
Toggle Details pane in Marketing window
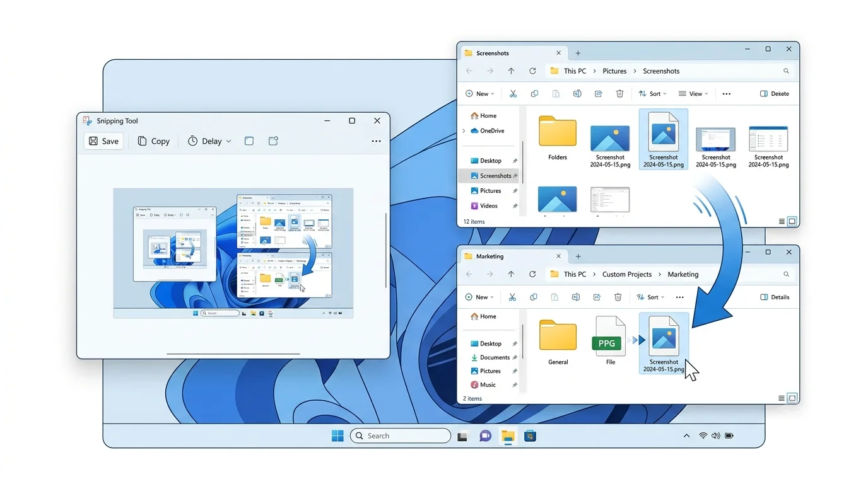(x=775, y=297)
